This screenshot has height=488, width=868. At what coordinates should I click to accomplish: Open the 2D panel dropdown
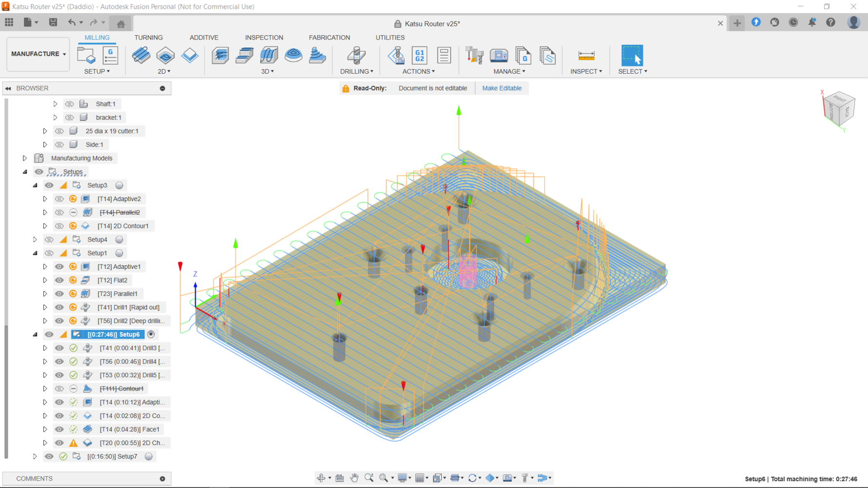coord(164,71)
